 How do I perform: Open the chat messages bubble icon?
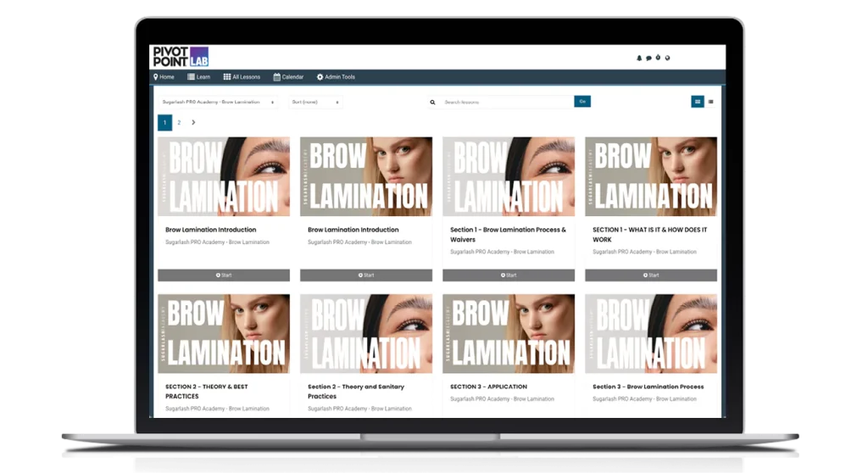coord(648,58)
